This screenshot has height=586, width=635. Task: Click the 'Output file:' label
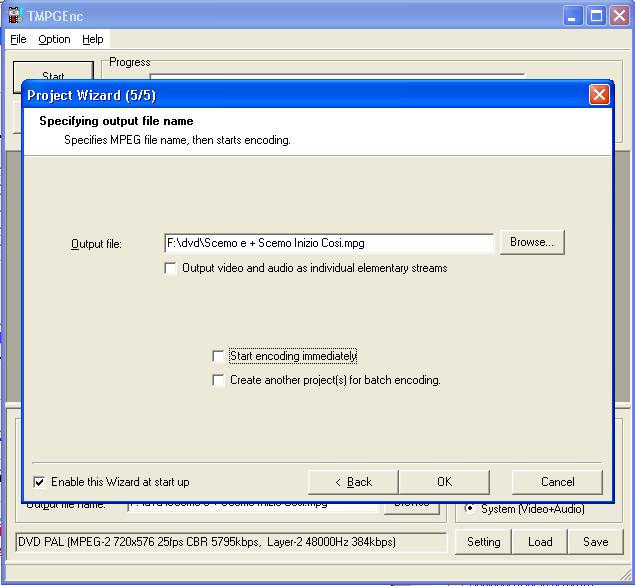point(96,244)
